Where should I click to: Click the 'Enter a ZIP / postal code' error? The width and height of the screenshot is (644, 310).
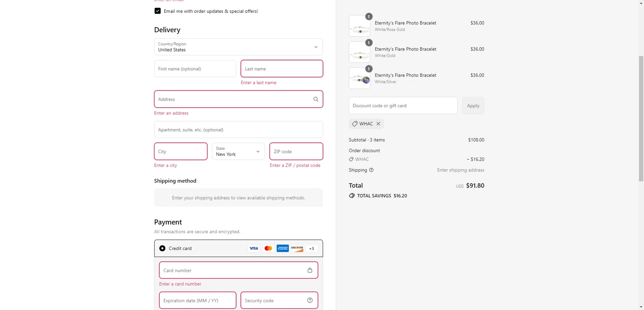[295, 165]
